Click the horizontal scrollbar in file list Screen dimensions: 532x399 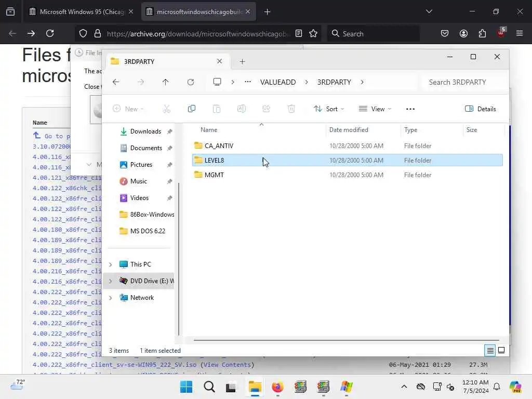[346, 340]
